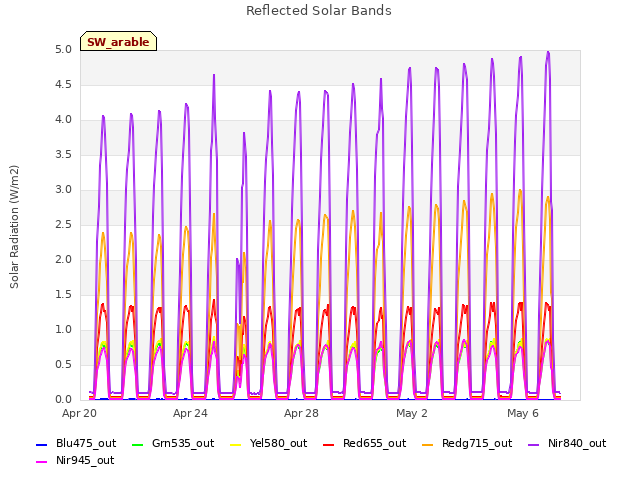Click the 4.0 y-axis tick label
Screen dimensions: 640x480
(63, 120)
